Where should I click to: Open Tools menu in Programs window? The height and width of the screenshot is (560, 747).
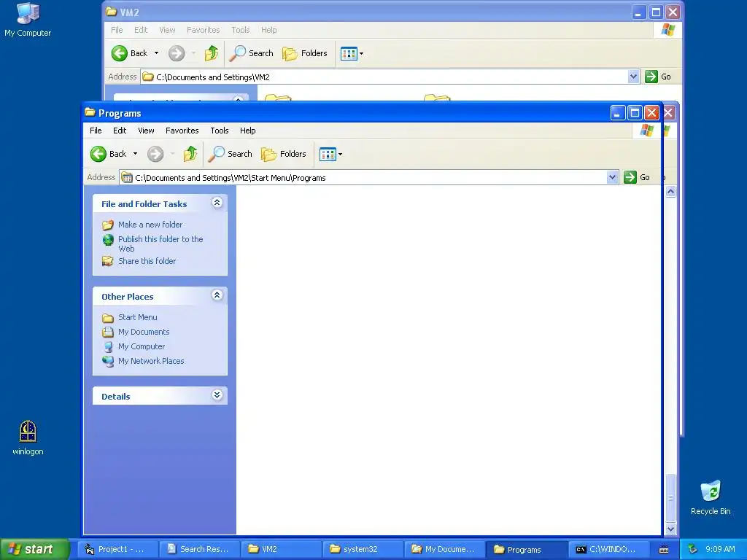[219, 131]
